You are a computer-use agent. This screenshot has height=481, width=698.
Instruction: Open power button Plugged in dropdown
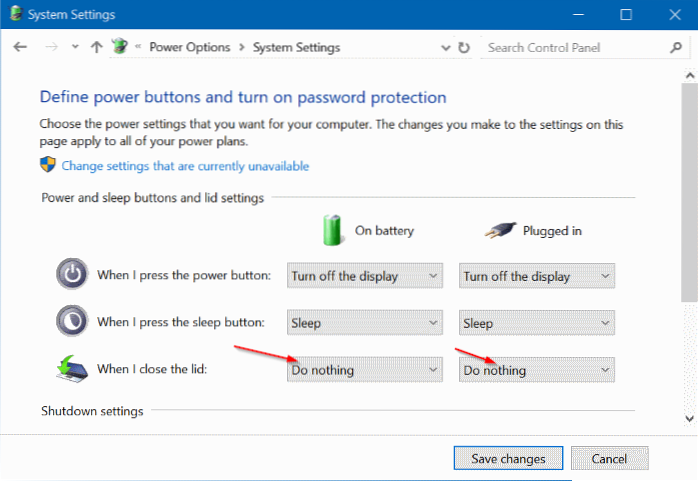pos(537,276)
